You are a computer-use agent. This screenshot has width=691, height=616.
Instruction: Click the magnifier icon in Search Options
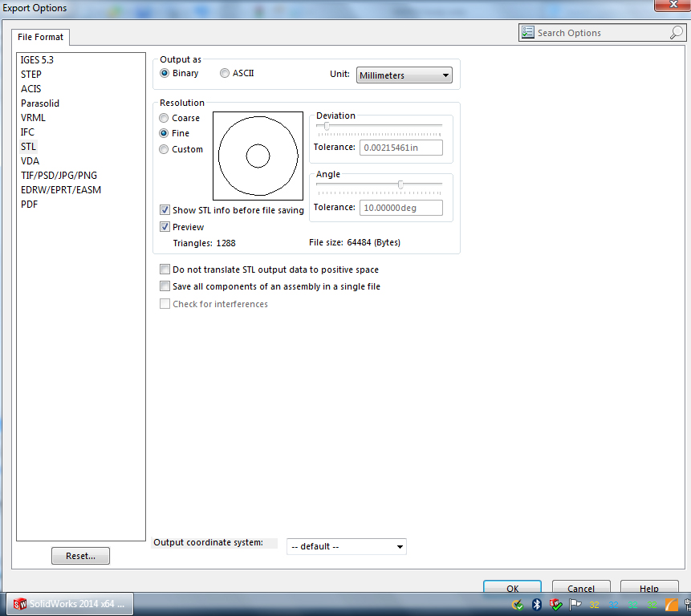pos(676,33)
